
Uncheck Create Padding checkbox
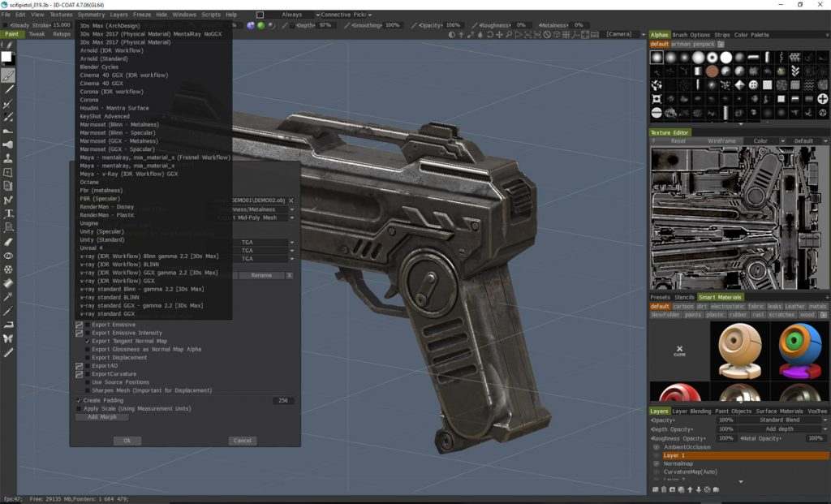click(79, 401)
